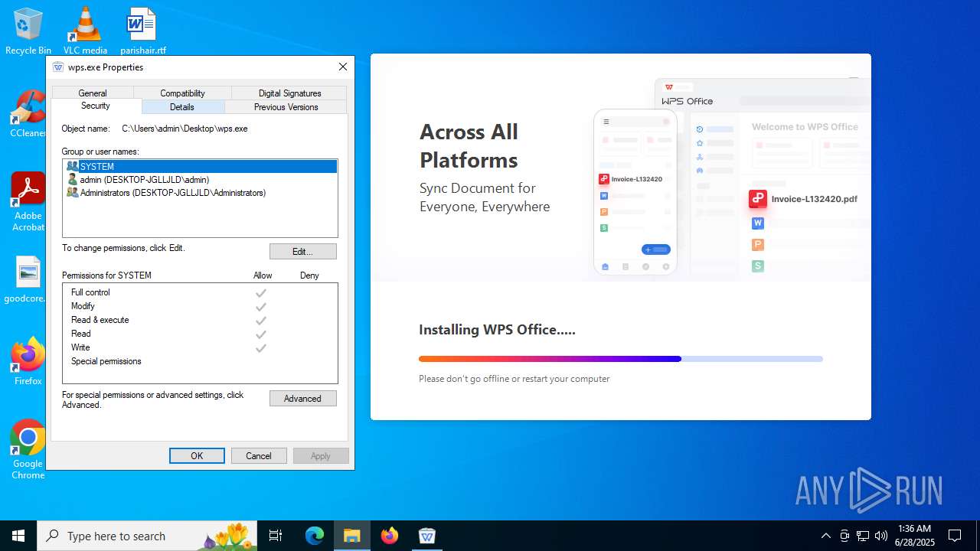
Task: Open the Windows Start menu
Action: pos(18,536)
